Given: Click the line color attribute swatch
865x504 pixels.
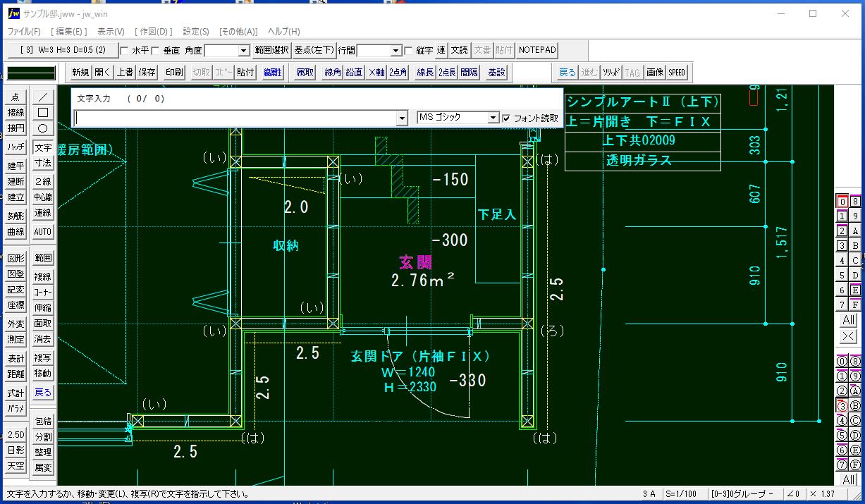Looking at the screenshot, I should [31, 73].
